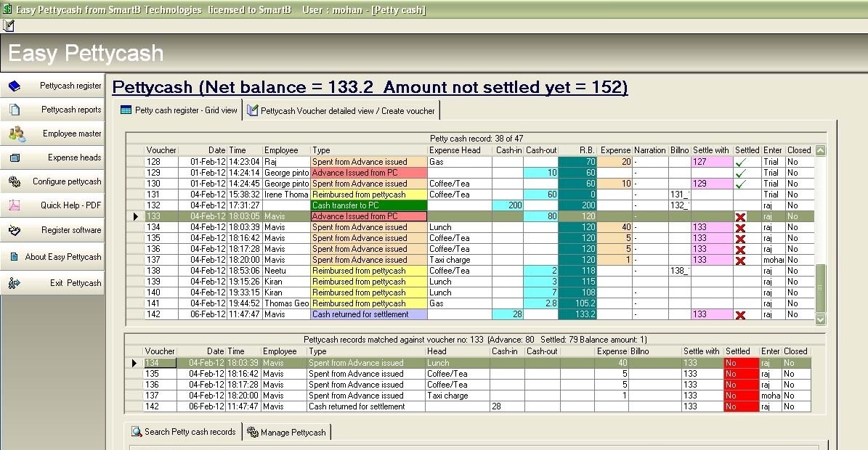Click pink Settle with 127 cell
The width and height of the screenshot is (868, 450).
point(711,162)
